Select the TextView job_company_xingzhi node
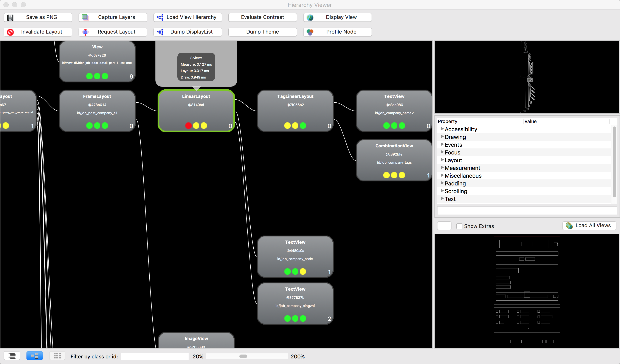The image size is (620, 364). point(295,304)
